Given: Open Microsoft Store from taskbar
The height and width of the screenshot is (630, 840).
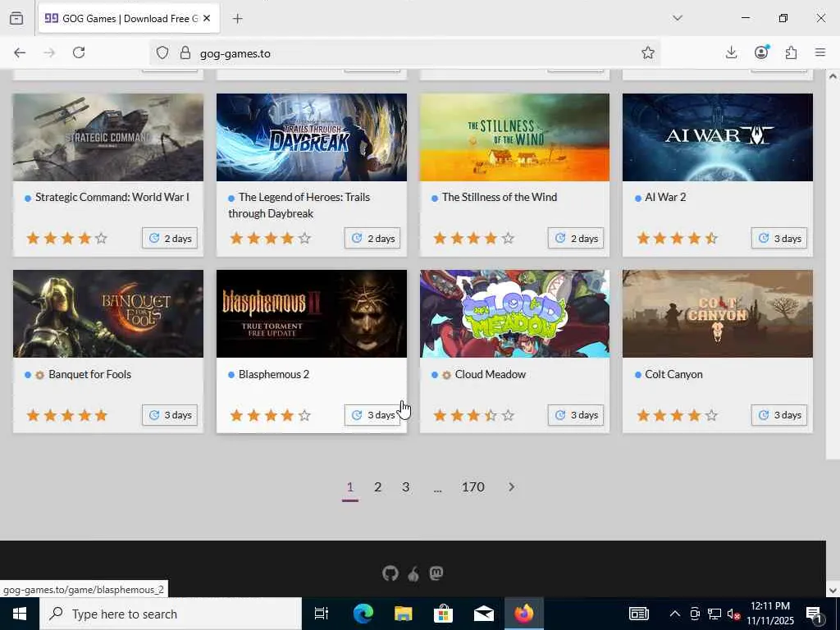Looking at the screenshot, I should 444,614.
